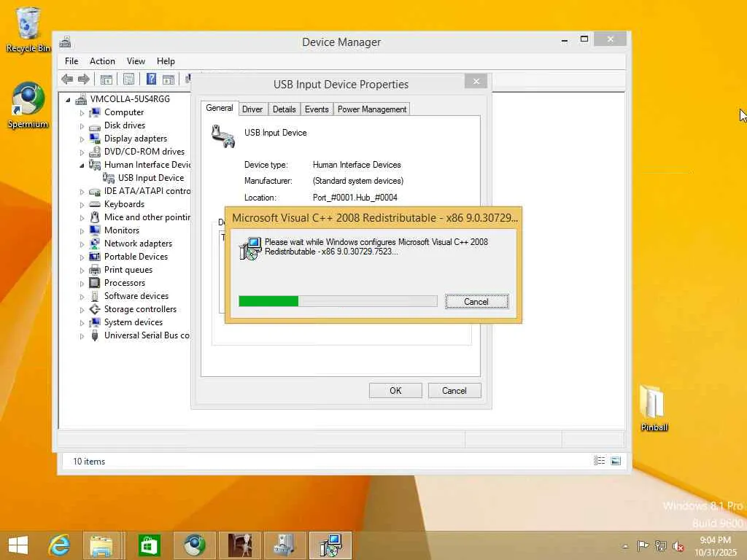Collapse the Human Interface Devices node
The image size is (747, 560).
click(82, 166)
